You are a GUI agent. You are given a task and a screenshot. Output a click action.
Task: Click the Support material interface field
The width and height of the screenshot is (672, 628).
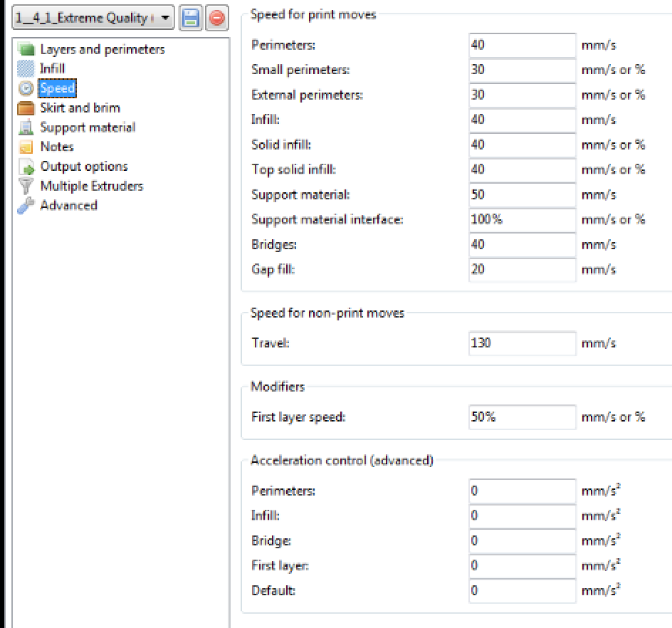tap(522, 219)
